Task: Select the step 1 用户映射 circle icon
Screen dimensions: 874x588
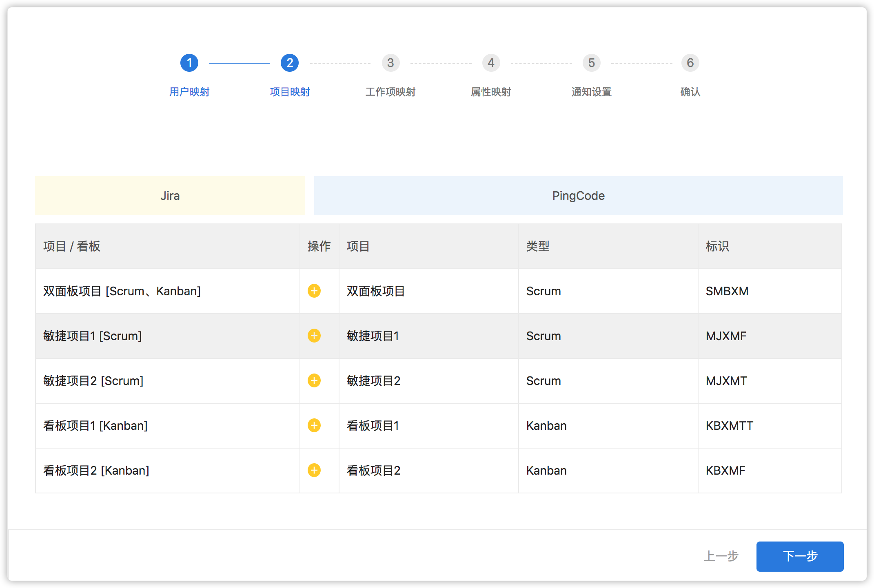Action: click(189, 62)
